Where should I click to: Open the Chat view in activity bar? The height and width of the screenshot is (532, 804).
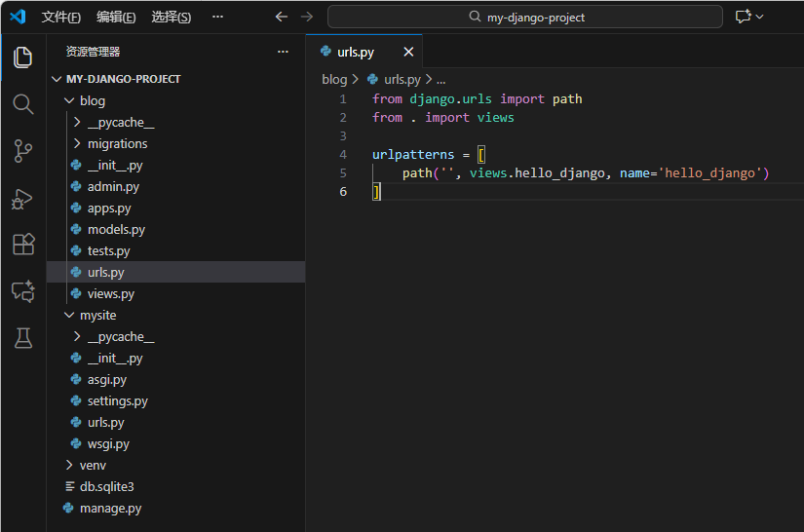pyautogui.click(x=23, y=291)
